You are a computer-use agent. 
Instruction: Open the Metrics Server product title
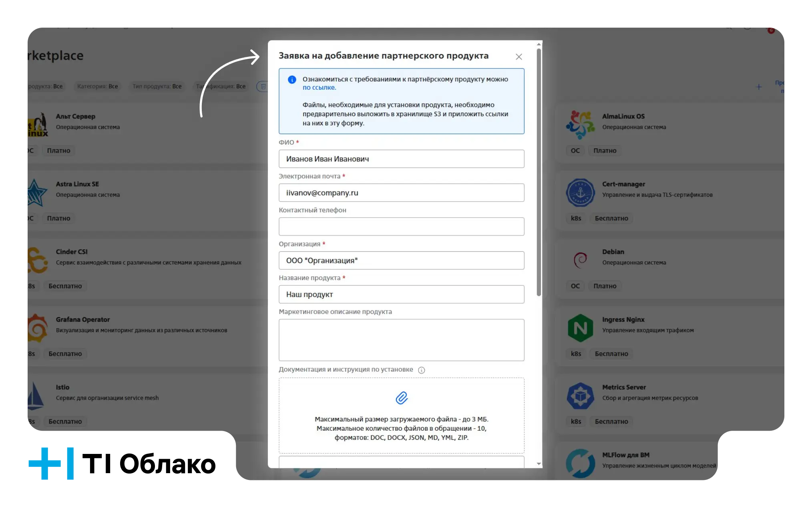tap(624, 387)
